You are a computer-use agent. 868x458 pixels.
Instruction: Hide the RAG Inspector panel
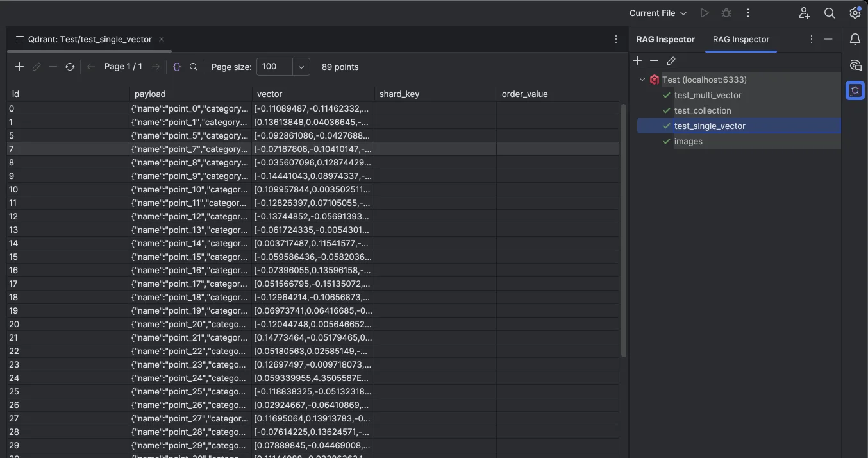(x=828, y=39)
